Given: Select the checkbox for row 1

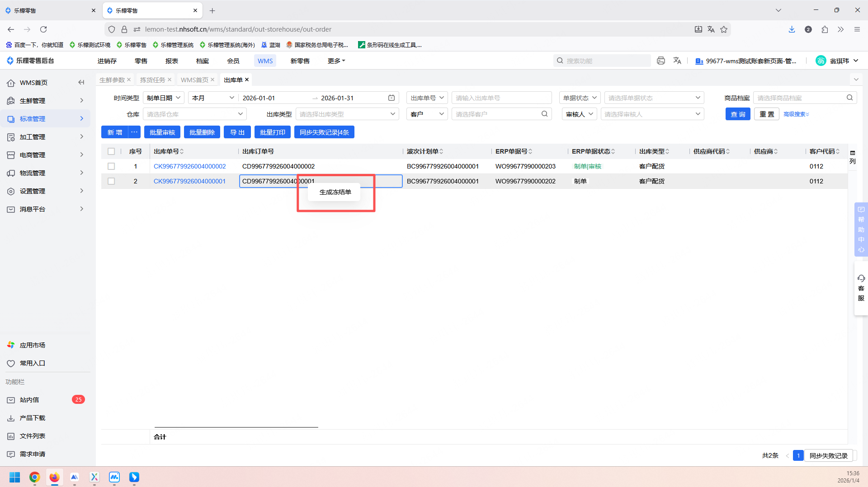Looking at the screenshot, I should click(111, 166).
